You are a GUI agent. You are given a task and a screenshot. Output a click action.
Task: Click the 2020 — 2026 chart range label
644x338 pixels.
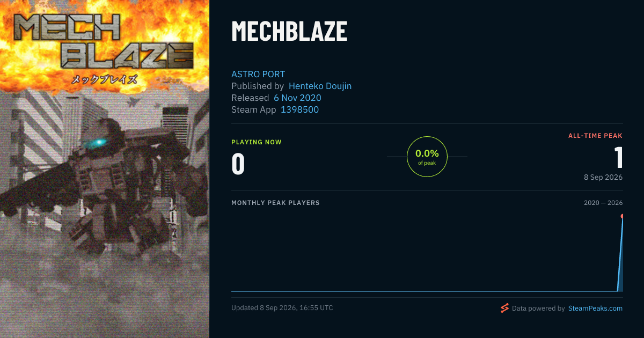pyautogui.click(x=603, y=203)
